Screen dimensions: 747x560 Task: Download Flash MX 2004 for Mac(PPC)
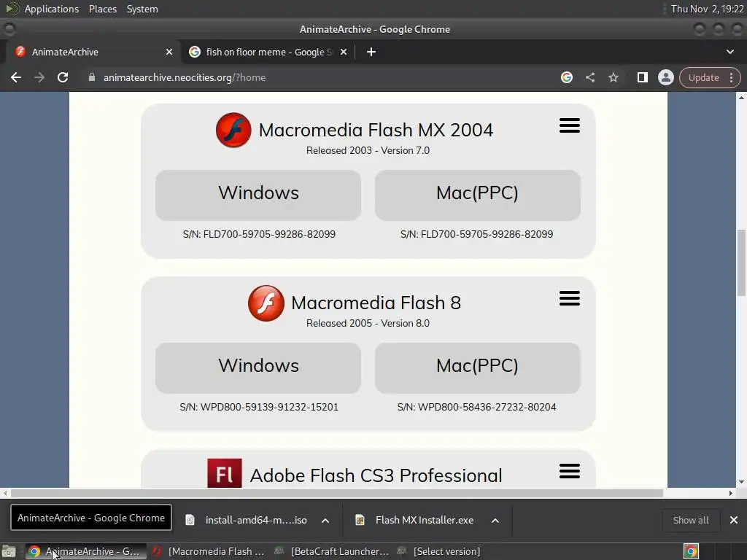(477, 195)
